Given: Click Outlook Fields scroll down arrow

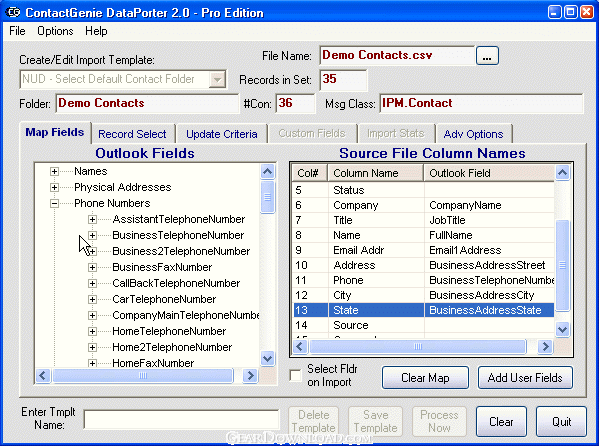Looking at the screenshot, I should (267, 358).
